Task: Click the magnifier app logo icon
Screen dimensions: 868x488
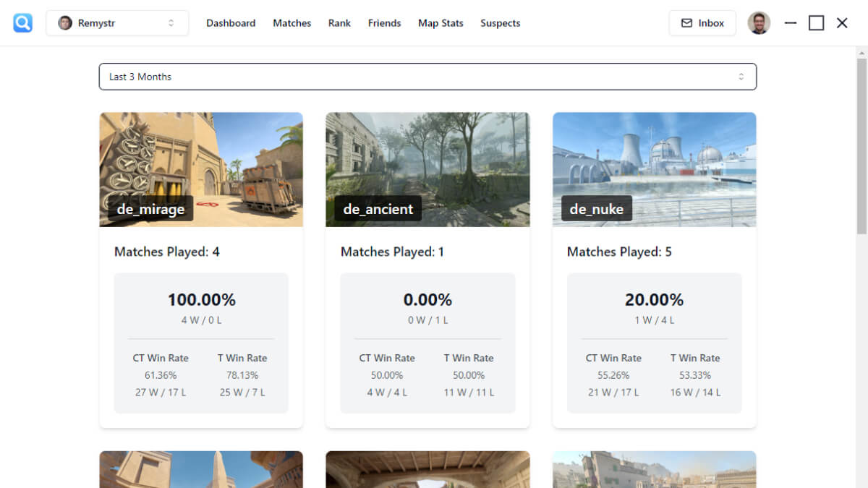Action: (x=23, y=23)
